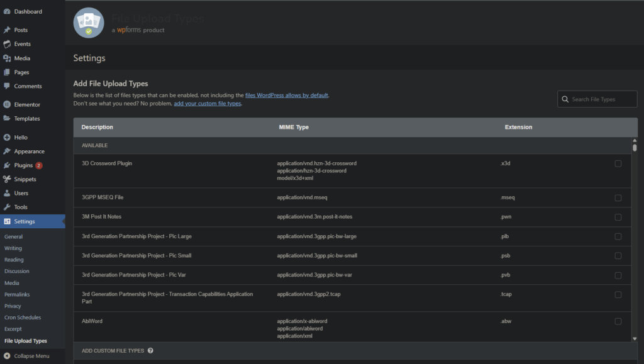Follow the add your custom file types link
This screenshot has width=644, height=364.
click(x=208, y=103)
